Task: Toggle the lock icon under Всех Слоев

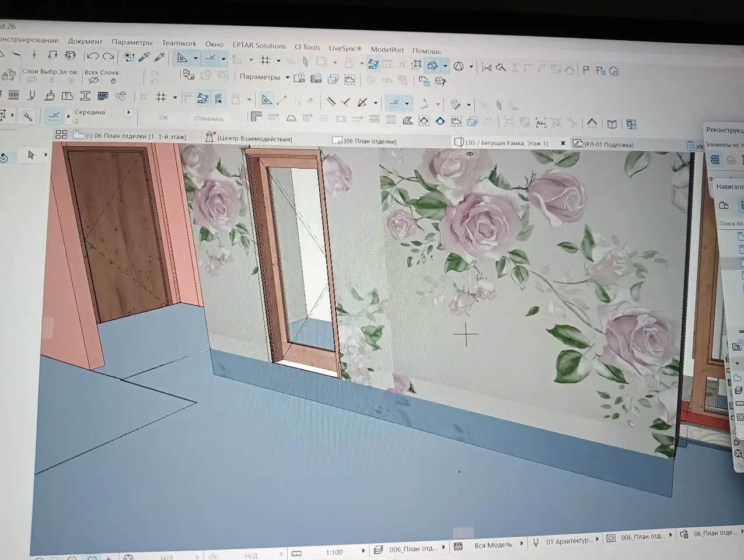Action: [x=113, y=81]
